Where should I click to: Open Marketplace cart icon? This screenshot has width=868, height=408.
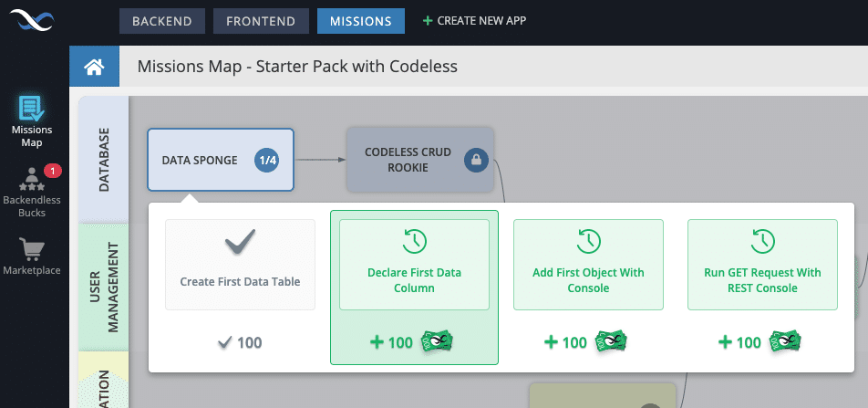coord(32,249)
